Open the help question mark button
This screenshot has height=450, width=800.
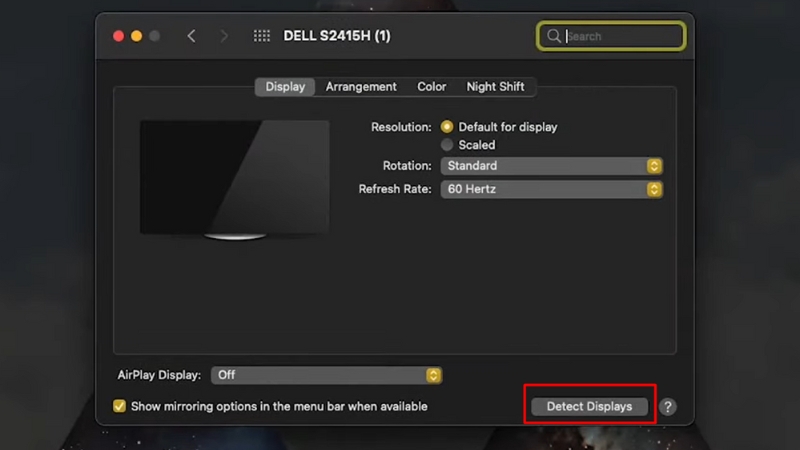click(667, 407)
